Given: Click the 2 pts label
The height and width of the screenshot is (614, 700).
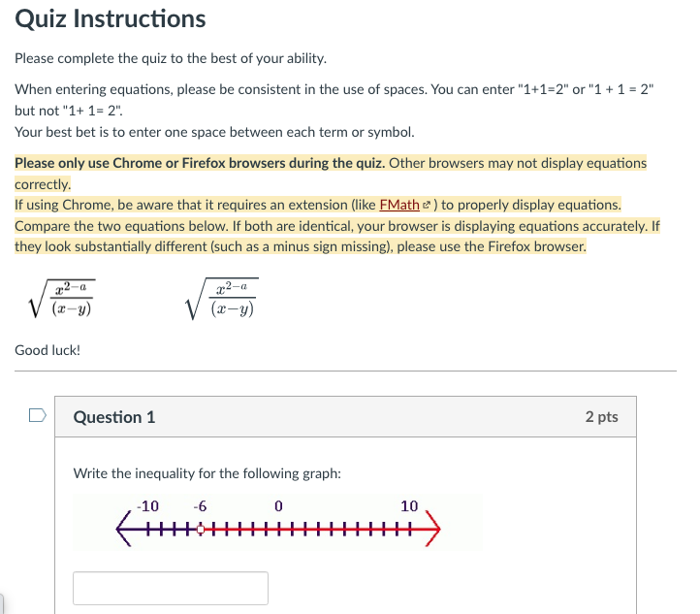Looking at the screenshot, I should coord(602,417).
